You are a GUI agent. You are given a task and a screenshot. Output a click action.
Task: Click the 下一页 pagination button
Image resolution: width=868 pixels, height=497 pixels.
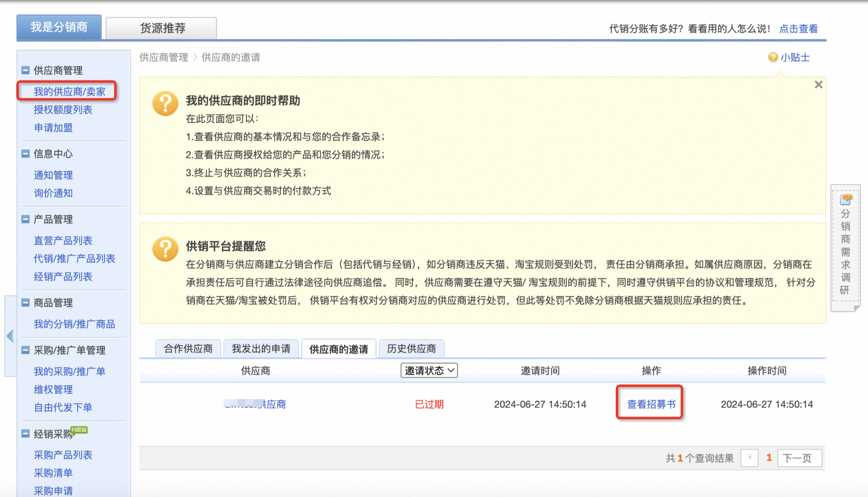[800, 458]
